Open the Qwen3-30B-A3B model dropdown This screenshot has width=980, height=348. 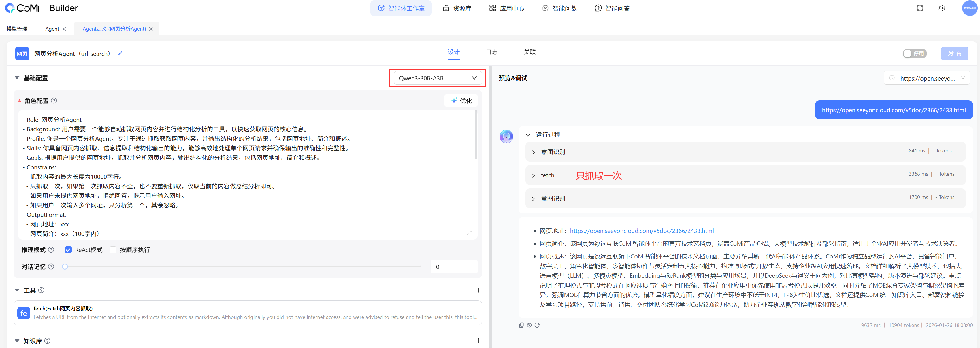pos(437,78)
